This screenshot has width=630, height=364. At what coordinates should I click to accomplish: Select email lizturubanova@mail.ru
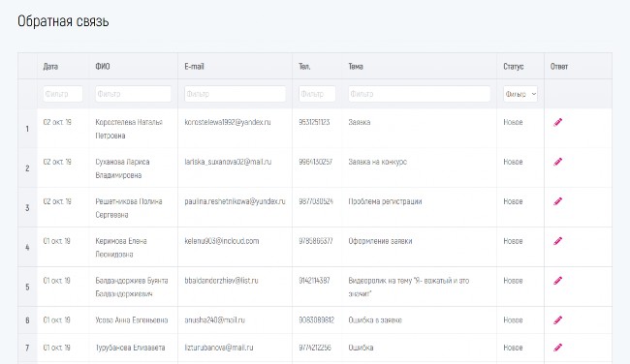pyautogui.click(x=219, y=348)
